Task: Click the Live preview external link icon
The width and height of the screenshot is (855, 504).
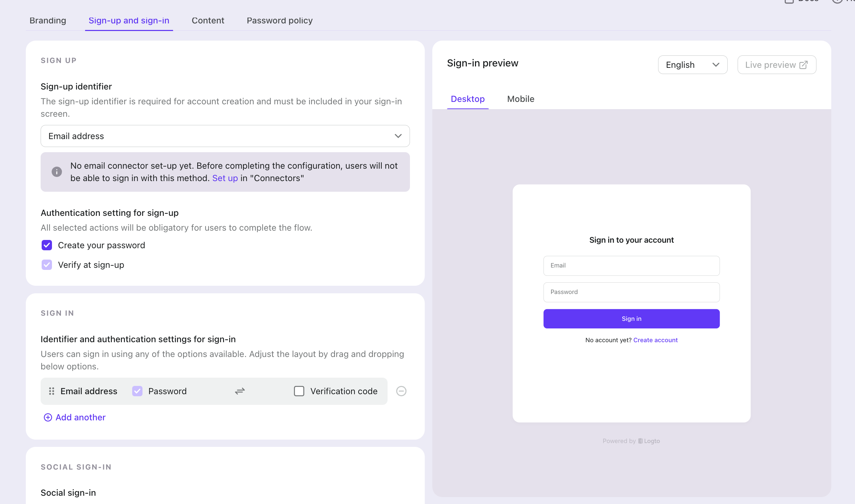Action: point(803,65)
